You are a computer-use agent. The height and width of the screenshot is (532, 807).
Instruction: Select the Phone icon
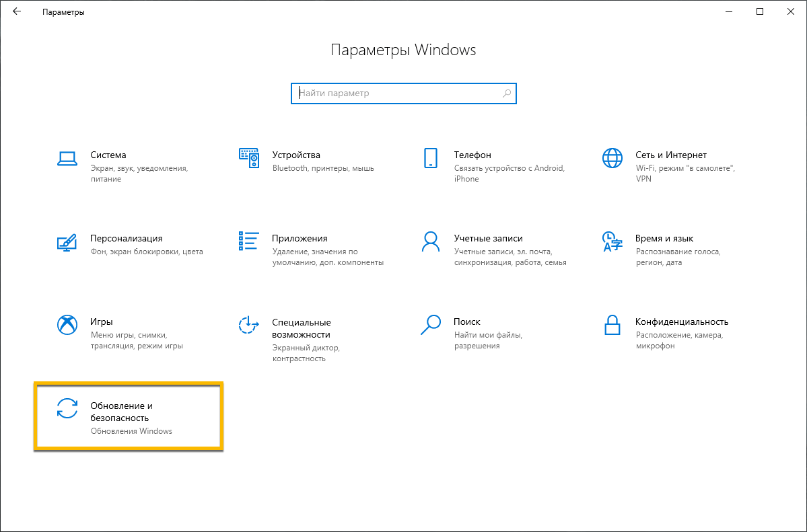[x=431, y=158]
